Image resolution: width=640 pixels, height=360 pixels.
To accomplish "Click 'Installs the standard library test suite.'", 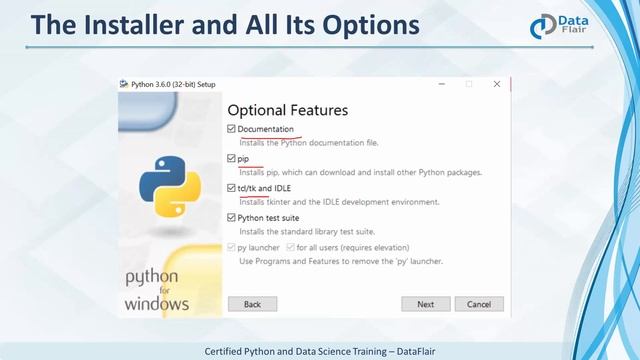I will pos(307,231).
